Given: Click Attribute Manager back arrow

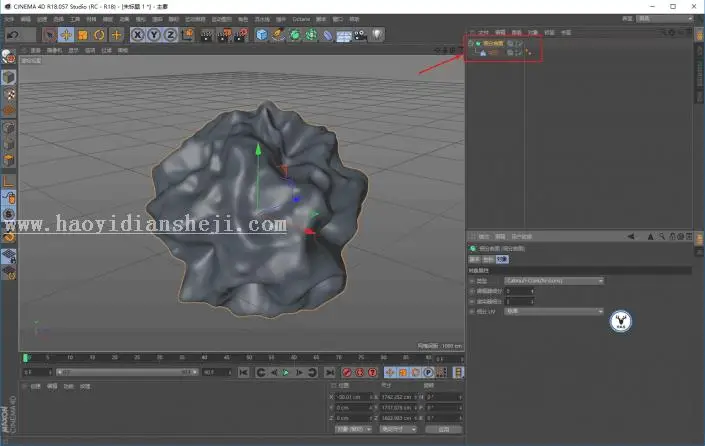Looking at the screenshot, I should click(631, 236).
